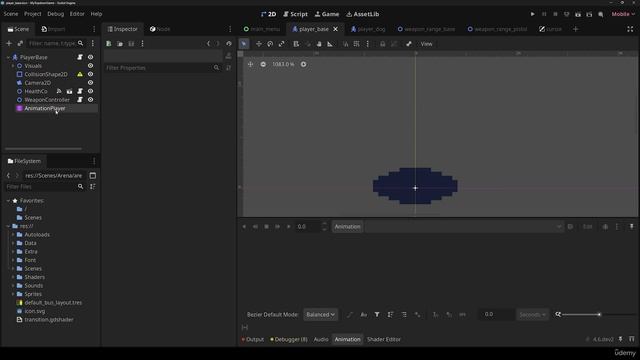Stop animation playback
Image resolution: width=640 pixels, height=360 pixels.
pos(267,227)
